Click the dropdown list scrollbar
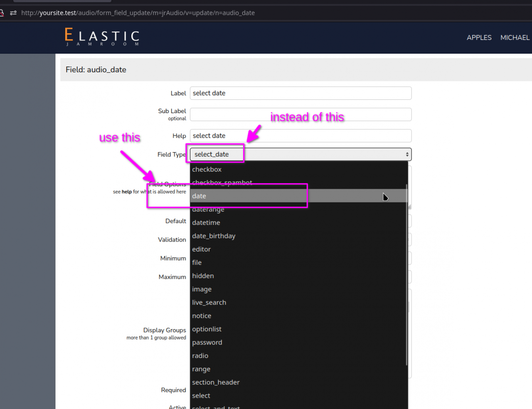The image size is (532, 409). point(406,274)
